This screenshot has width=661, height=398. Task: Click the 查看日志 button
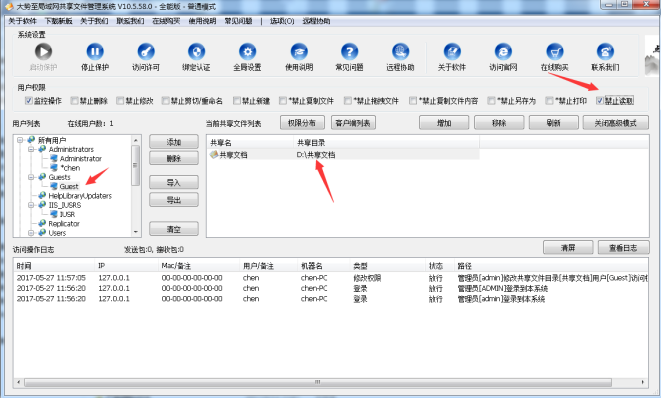(623, 247)
